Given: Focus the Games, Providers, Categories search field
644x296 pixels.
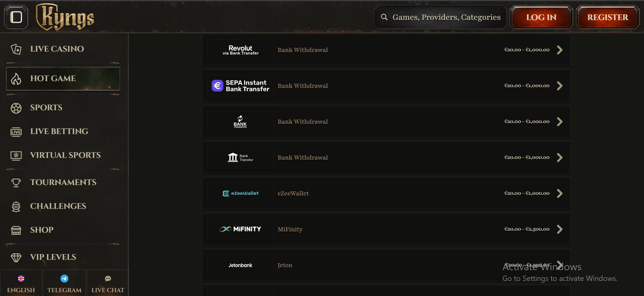Looking at the screenshot, I should point(440,17).
